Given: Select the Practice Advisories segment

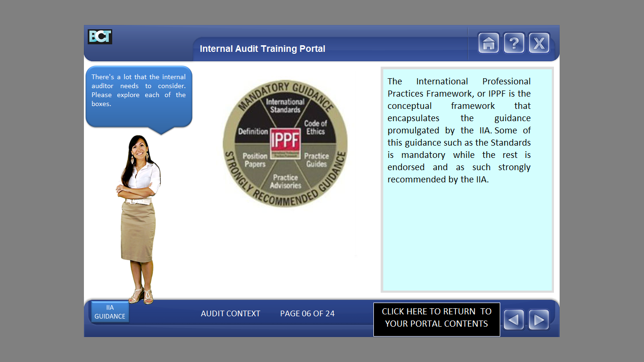Looking at the screenshot, I should tap(285, 181).
